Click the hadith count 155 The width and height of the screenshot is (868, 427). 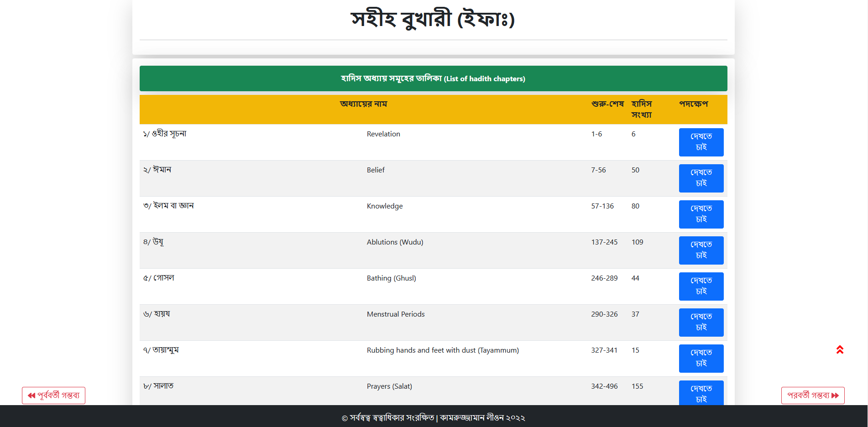click(638, 386)
